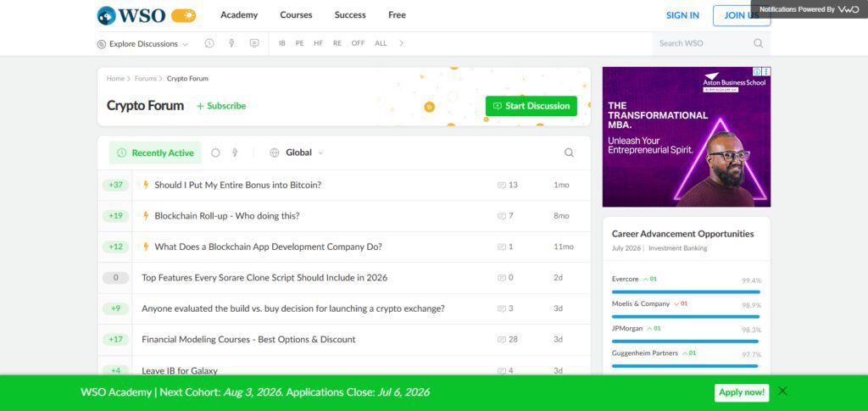Image resolution: width=868 pixels, height=411 pixels.
Task: Click the globe icon next to Global
Action: point(274,153)
